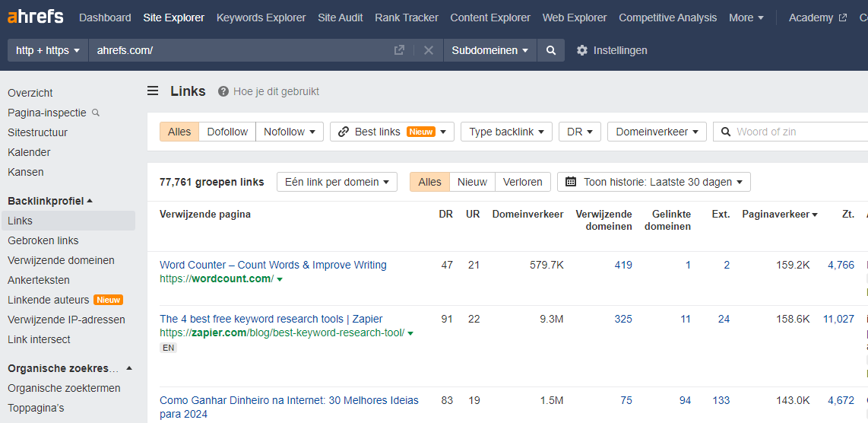Open Organische zoektermen in sidebar

(64, 388)
